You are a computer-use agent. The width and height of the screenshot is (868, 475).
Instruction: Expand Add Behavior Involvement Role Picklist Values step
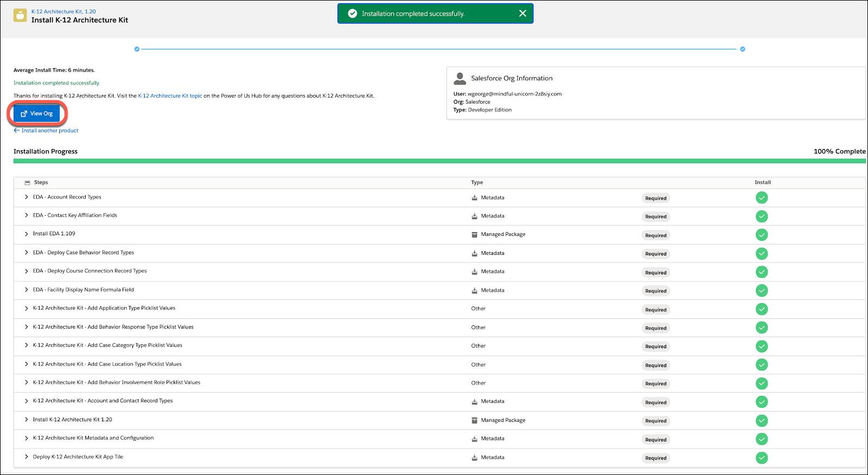[26, 383]
